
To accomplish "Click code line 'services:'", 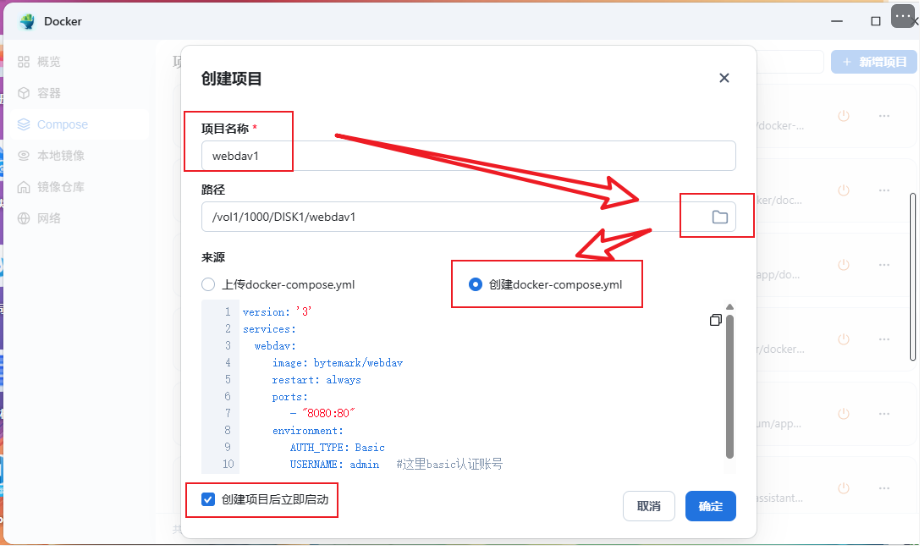I will (269, 329).
